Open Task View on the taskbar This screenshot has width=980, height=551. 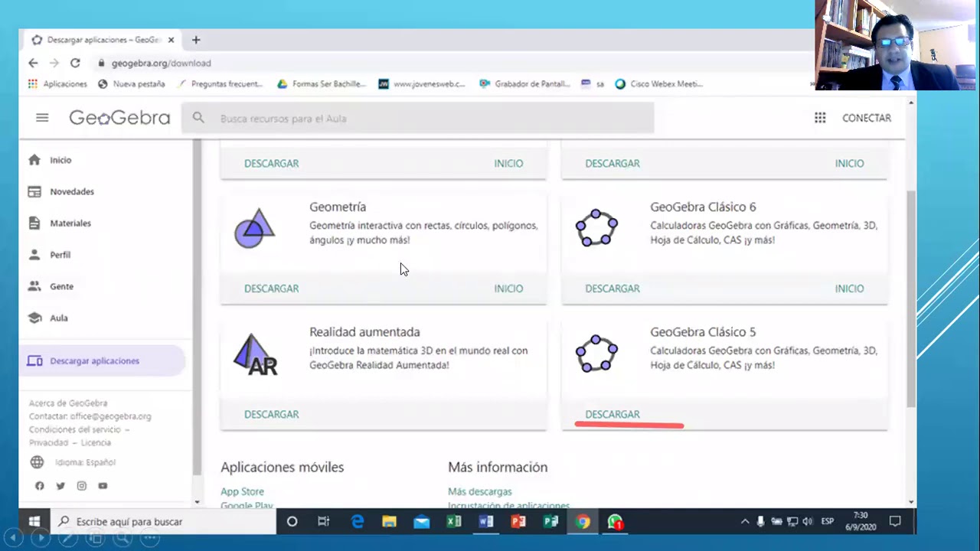click(x=324, y=522)
